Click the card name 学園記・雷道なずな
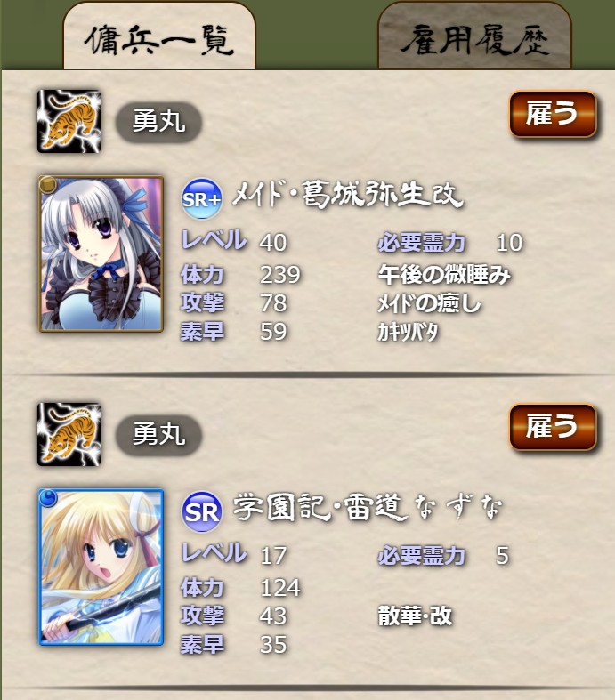This screenshot has width=615, height=700. (x=368, y=508)
